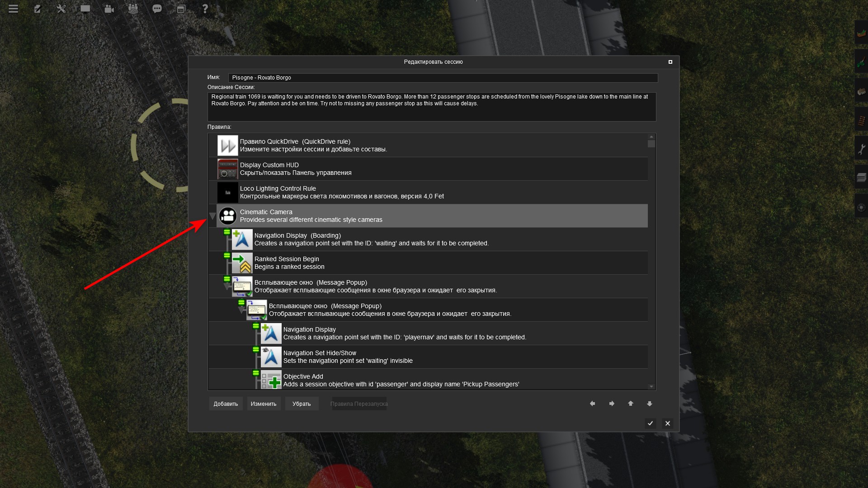868x488 pixels.
Task: Open the crossed tools menu icon
Action: tap(61, 9)
